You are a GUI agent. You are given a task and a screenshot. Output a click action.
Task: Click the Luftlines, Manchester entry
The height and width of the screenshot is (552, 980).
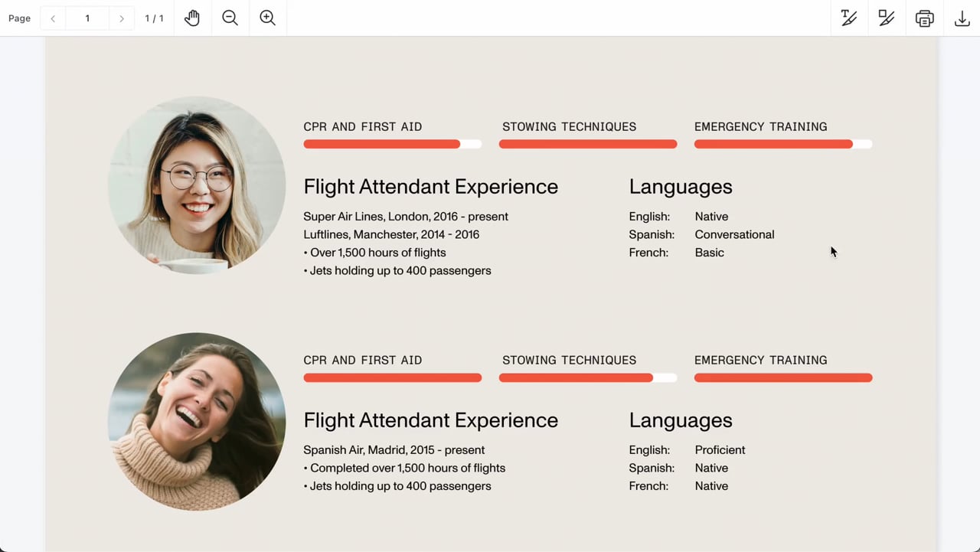click(x=391, y=234)
